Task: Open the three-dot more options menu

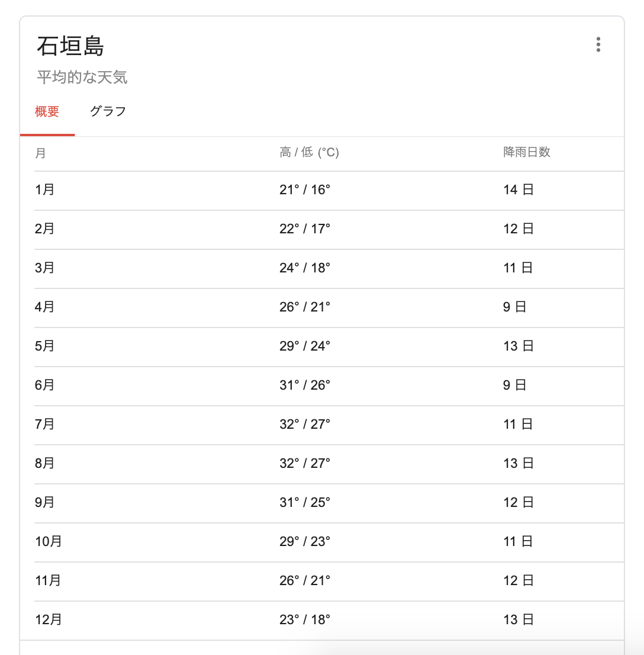Action: [598, 45]
